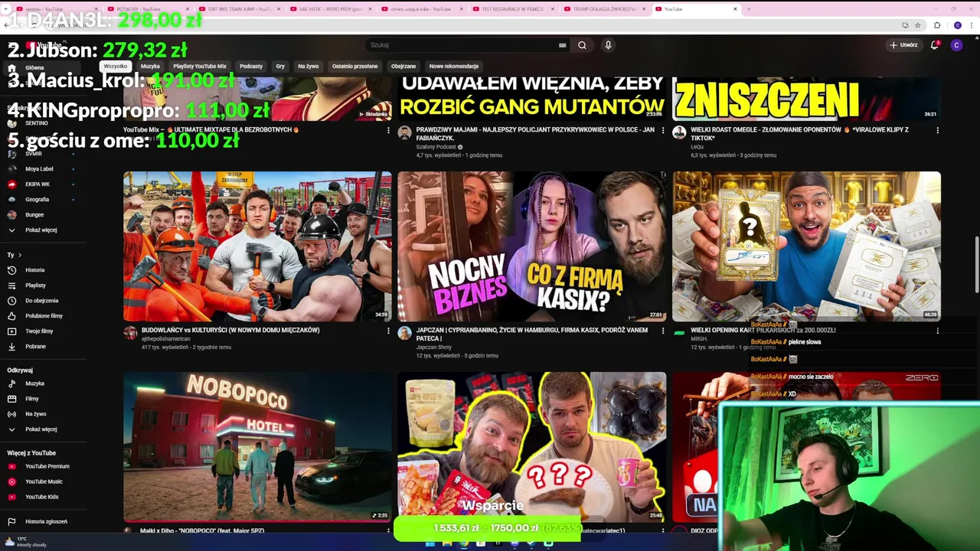Click the YouTube page vertical scrollbar
Screen dimensions: 980x551
[x=976, y=264]
